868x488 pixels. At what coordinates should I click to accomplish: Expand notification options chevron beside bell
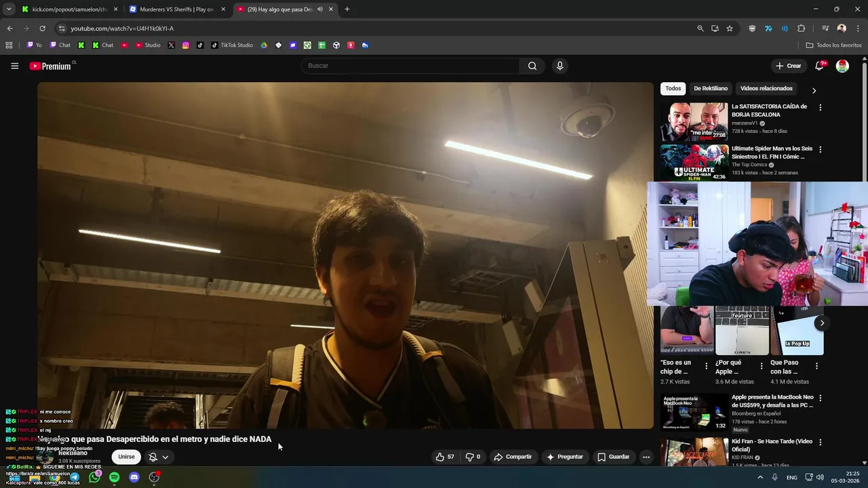coord(165,457)
